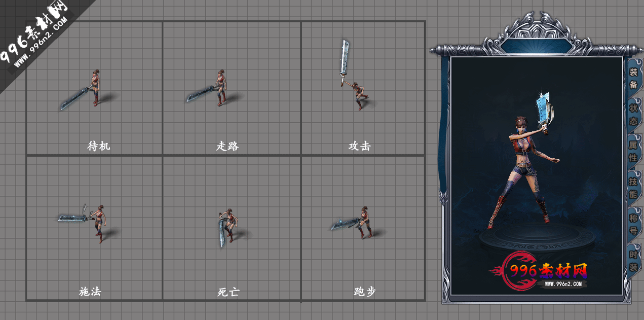Click the 攻击 label text
Image resolution: width=644 pixels, height=320 pixels.
[x=360, y=146]
